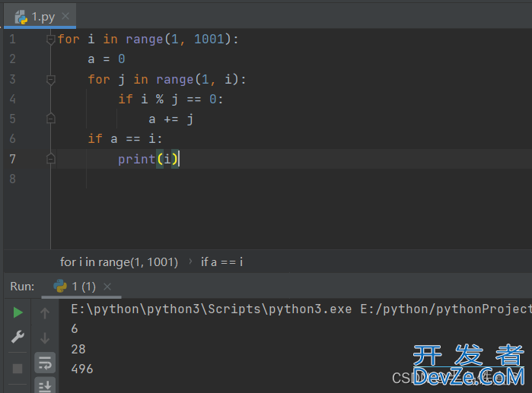
Task: Click the fold end marker on line 7
Action: (50, 159)
